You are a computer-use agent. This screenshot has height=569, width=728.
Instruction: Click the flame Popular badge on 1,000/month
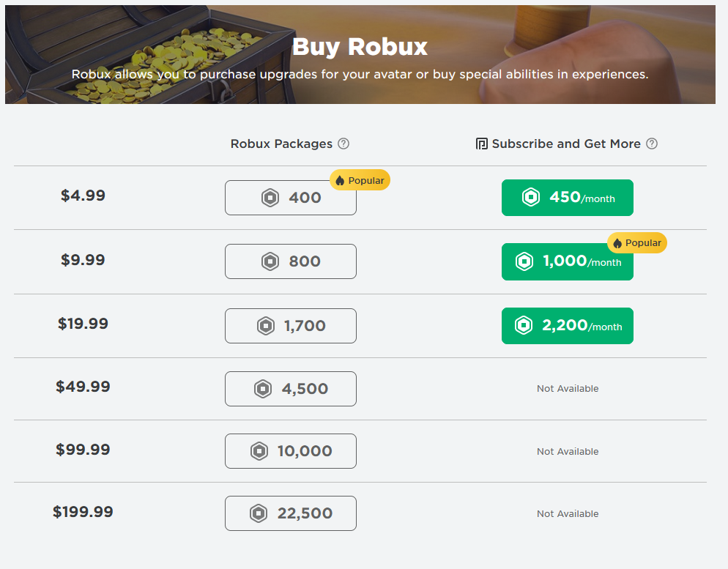637,242
